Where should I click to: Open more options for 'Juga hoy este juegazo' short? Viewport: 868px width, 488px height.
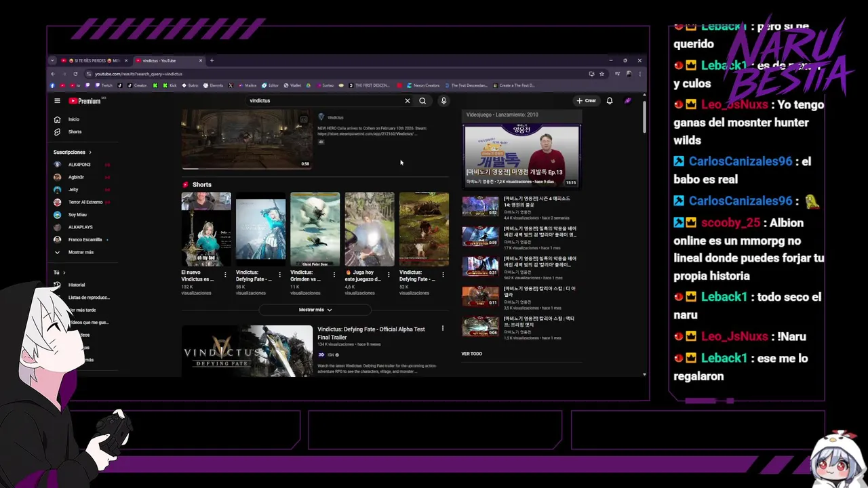click(389, 274)
